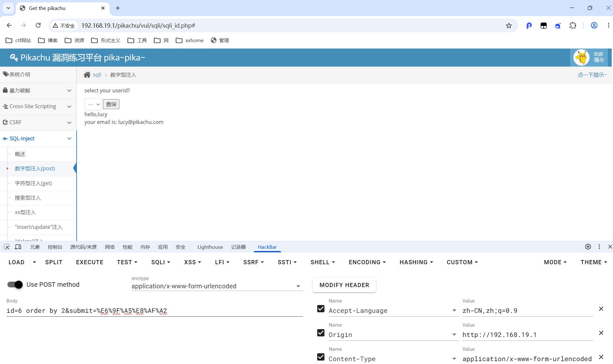Switch to the 网络 DevTools tab
The image size is (613, 364).
pos(110,247)
